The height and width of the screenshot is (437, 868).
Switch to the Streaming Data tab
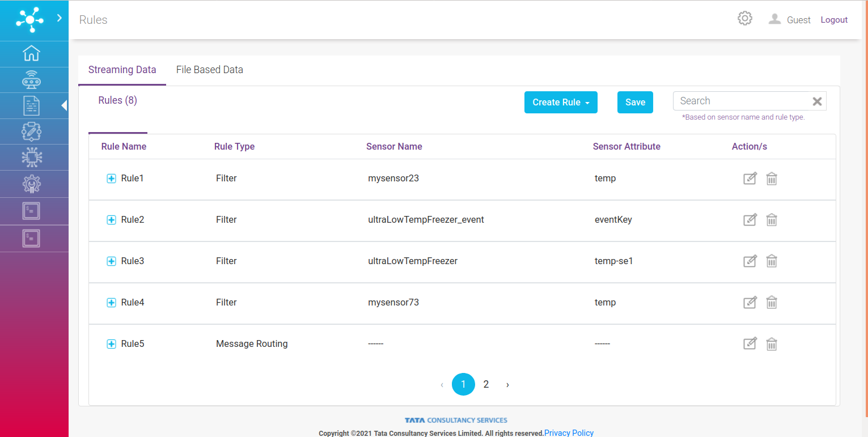point(122,70)
